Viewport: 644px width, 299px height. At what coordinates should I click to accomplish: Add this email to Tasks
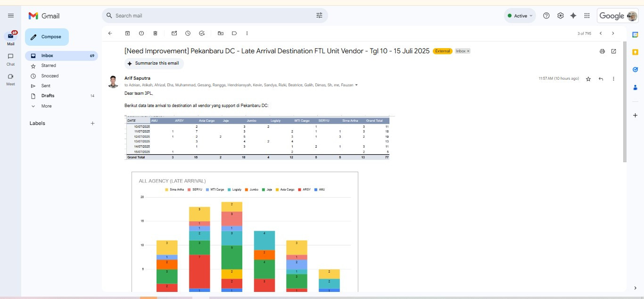point(202,33)
